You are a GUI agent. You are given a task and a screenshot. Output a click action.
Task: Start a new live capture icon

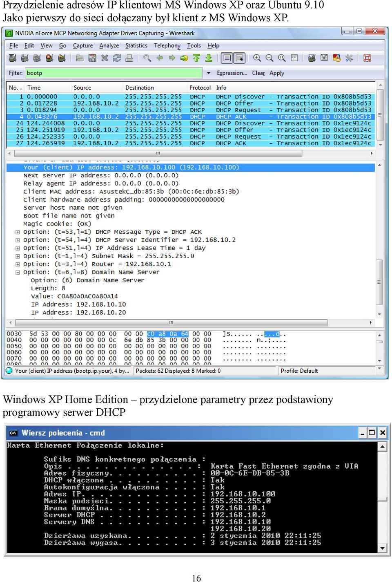pyautogui.click(x=37, y=58)
